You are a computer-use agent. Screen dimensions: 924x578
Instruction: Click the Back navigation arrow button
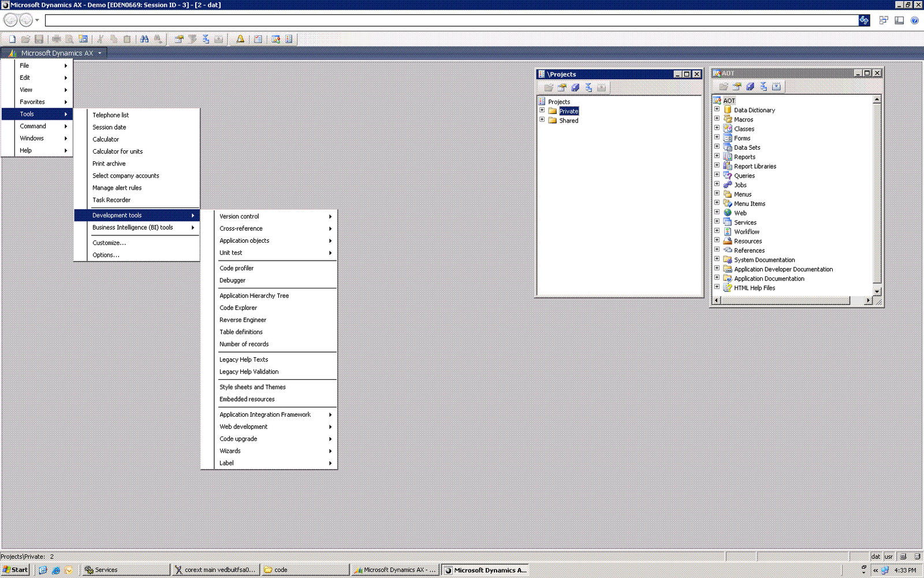click(x=10, y=20)
